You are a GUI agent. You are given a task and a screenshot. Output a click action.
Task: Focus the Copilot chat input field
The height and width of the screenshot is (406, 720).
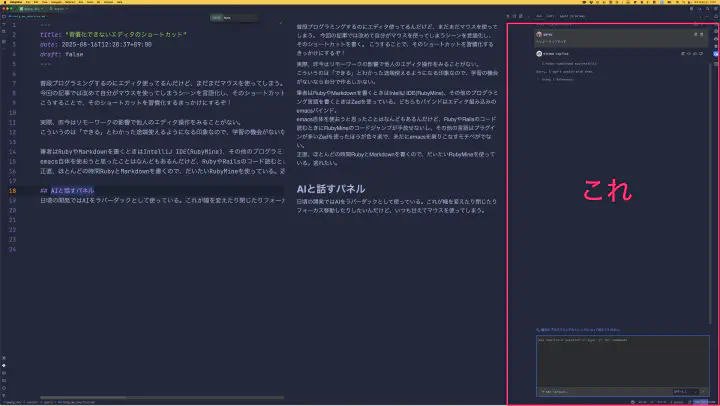tap(623, 363)
